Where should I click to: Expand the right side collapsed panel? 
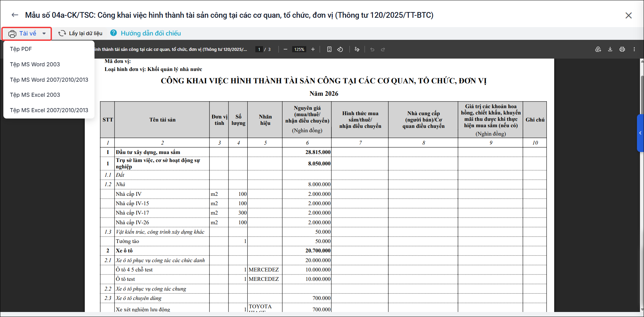coord(640,133)
